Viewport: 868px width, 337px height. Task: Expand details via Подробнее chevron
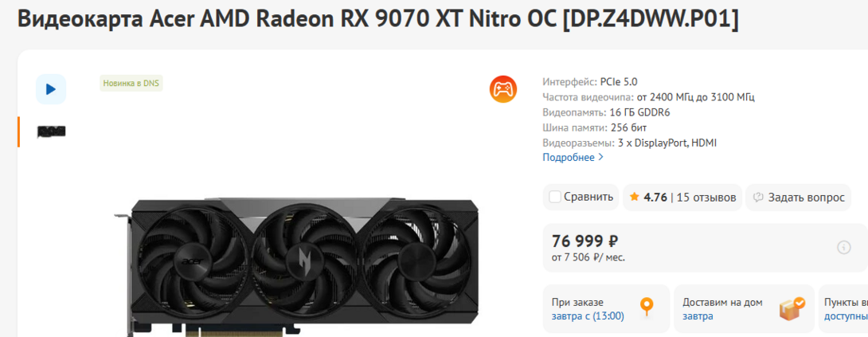coord(601,158)
